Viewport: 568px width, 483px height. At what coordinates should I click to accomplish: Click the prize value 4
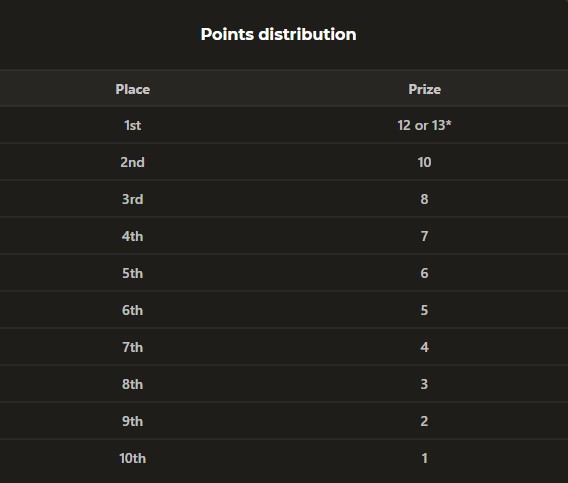pyautogui.click(x=425, y=347)
